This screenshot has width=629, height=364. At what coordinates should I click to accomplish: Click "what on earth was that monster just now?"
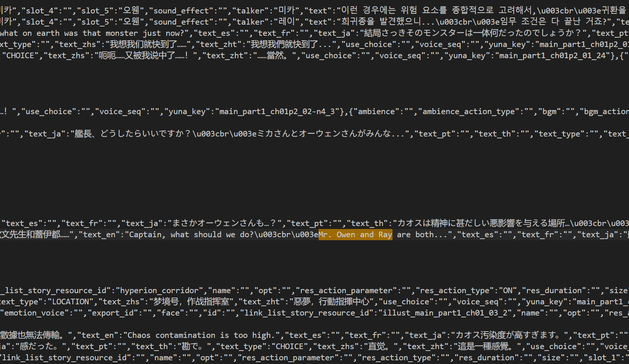(92, 33)
